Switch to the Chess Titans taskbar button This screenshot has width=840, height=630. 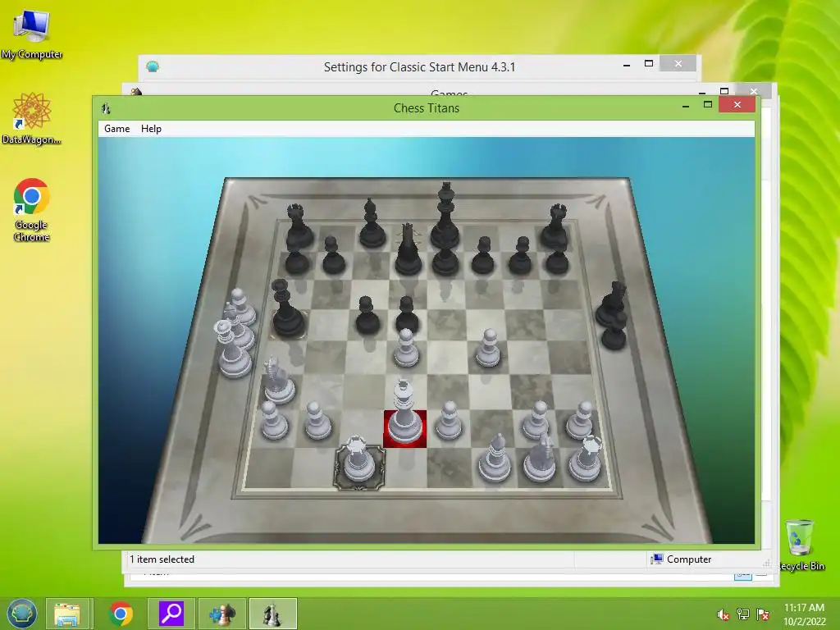coord(272,614)
